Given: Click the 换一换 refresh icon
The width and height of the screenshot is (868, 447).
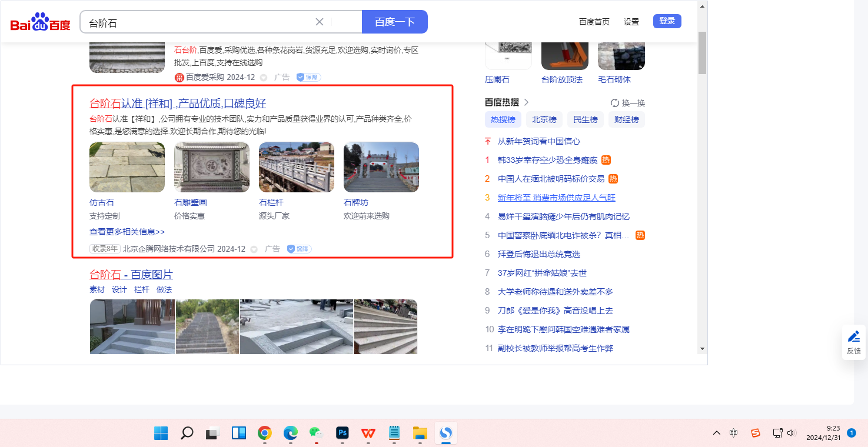Looking at the screenshot, I should tap(615, 103).
